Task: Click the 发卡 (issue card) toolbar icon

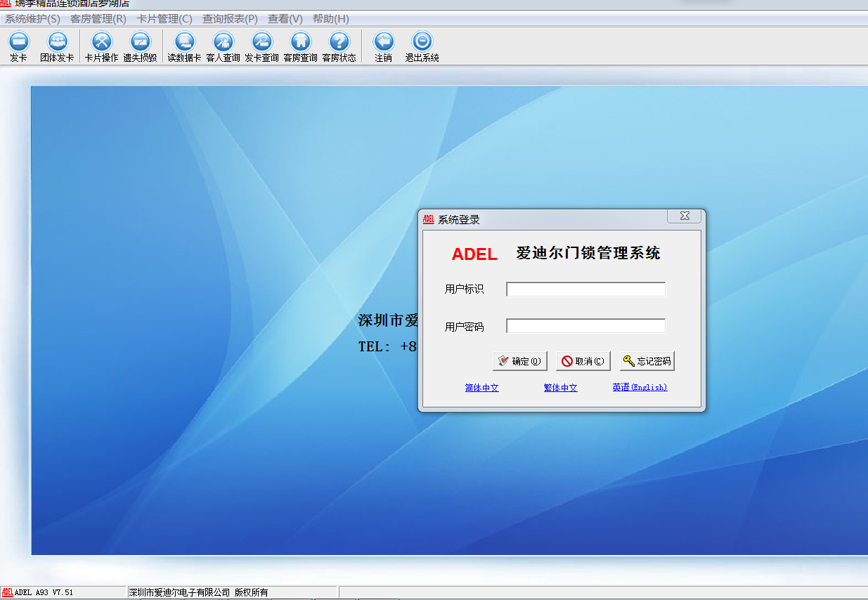Action: click(x=19, y=47)
